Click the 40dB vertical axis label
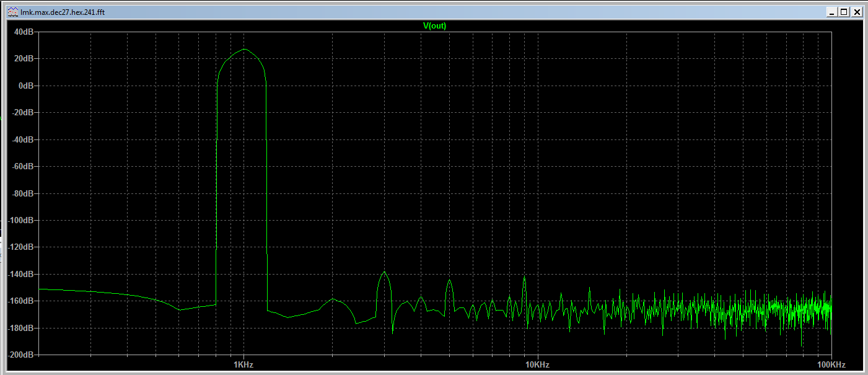This screenshot has width=868, height=375. (23, 32)
